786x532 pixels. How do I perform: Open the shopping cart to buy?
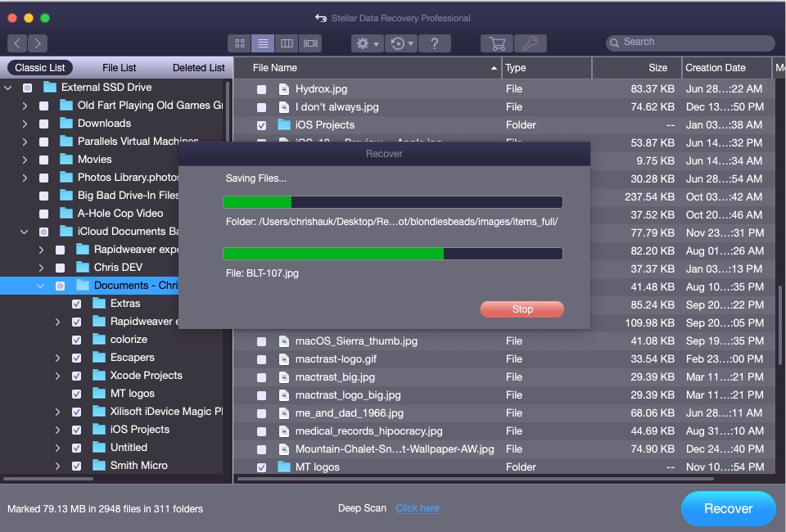tap(497, 43)
